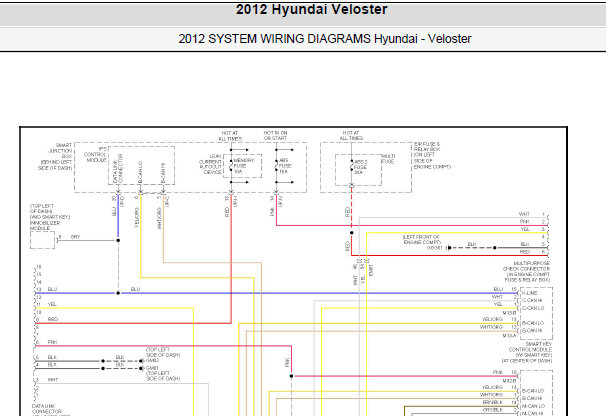Click the 'MEMORY FUSE 10A' label
The height and width of the screenshot is (416, 606).
tap(243, 165)
